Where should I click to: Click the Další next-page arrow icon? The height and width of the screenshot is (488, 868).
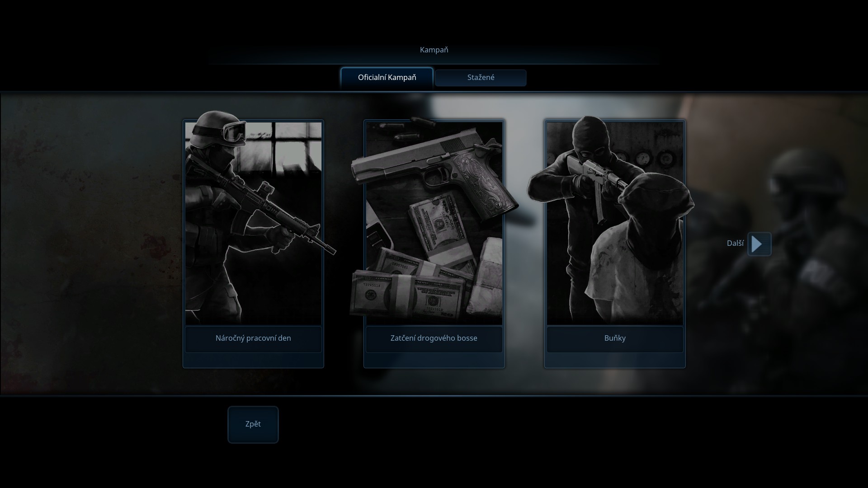pyautogui.click(x=759, y=244)
